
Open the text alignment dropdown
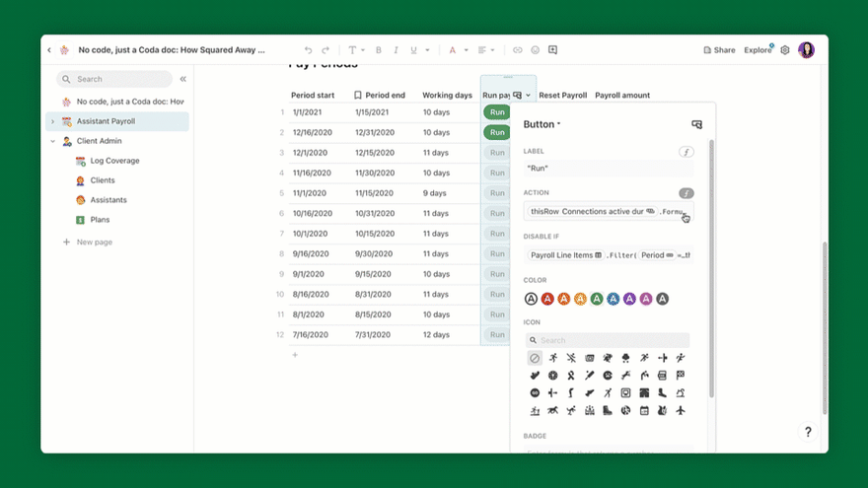486,50
